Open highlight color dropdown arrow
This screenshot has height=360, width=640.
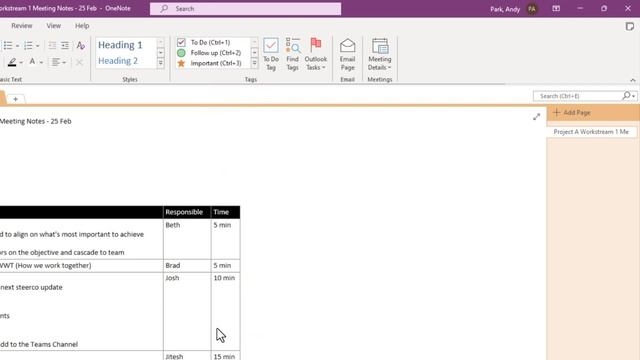click(21, 62)
